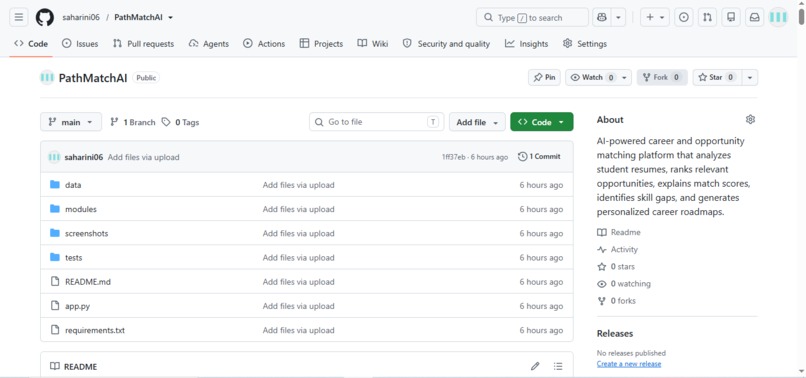Click the file icon beside README.md

click(x=55, y=281)
